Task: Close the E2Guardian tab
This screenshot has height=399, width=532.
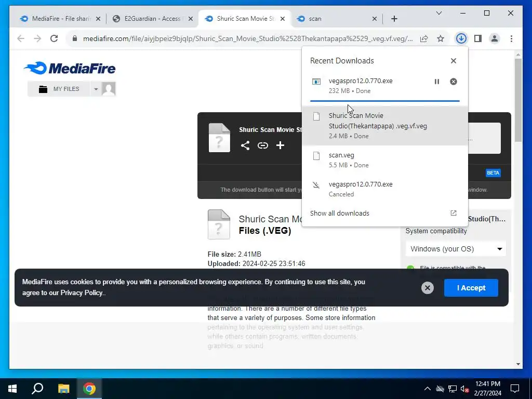Action: [x=191, y=19]
